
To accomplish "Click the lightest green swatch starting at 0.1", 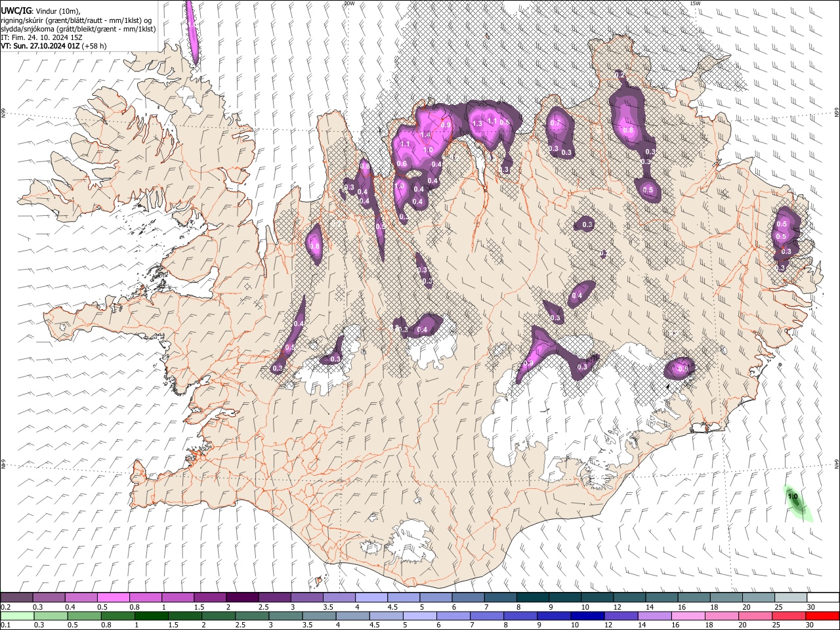I will click(16, 616).
